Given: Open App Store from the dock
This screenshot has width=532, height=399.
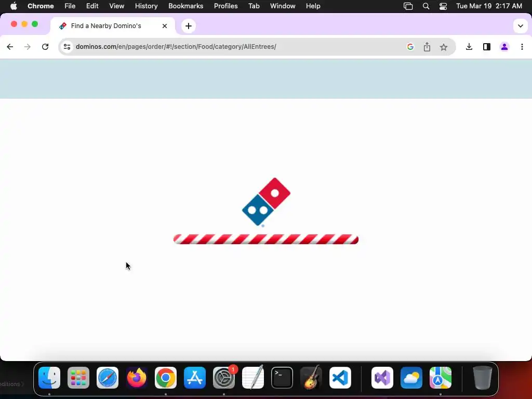Looking at the screenshot, I should click(x=195, y=378).
